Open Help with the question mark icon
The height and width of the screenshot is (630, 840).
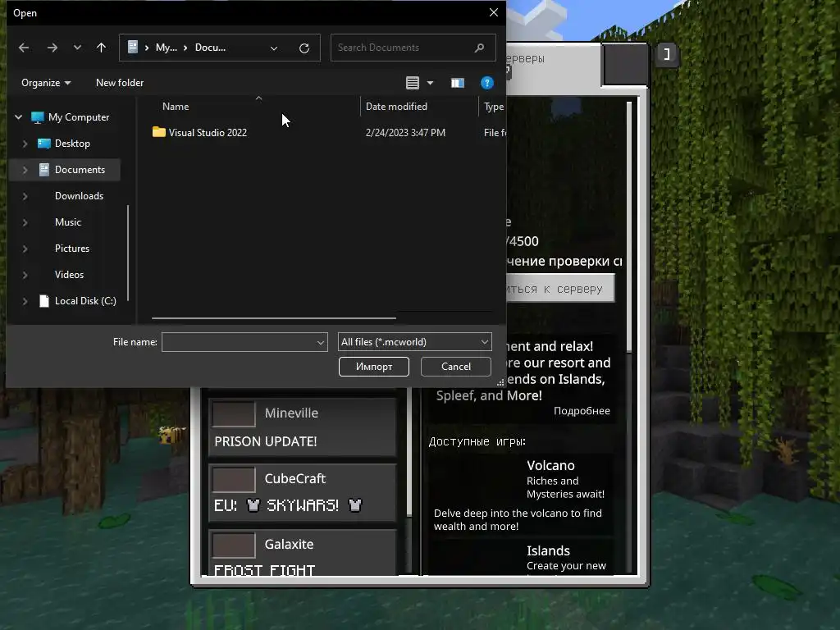coord(487,83)
